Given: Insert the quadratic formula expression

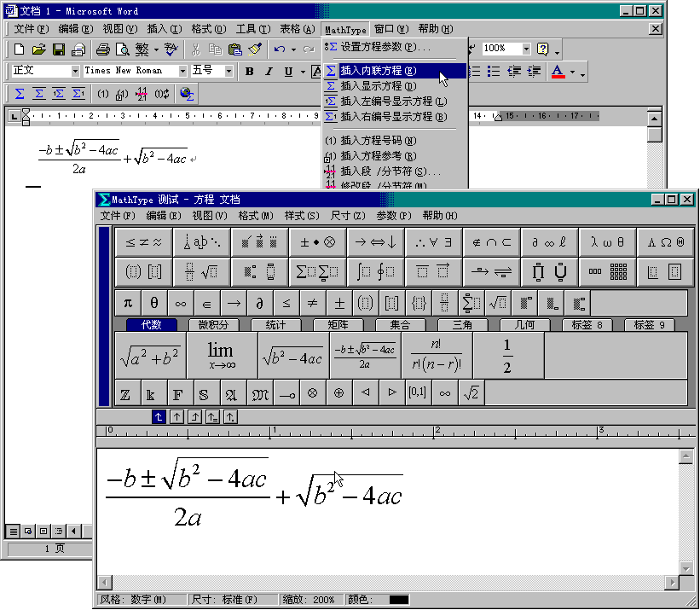Looking at the screenshot, I should 365,356.
